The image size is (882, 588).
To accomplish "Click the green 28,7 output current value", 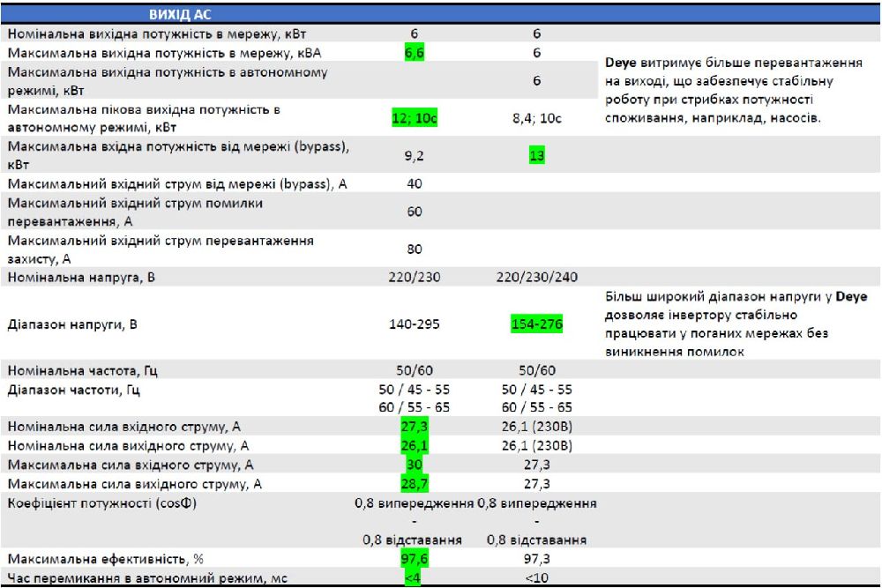I will point(415,484).
